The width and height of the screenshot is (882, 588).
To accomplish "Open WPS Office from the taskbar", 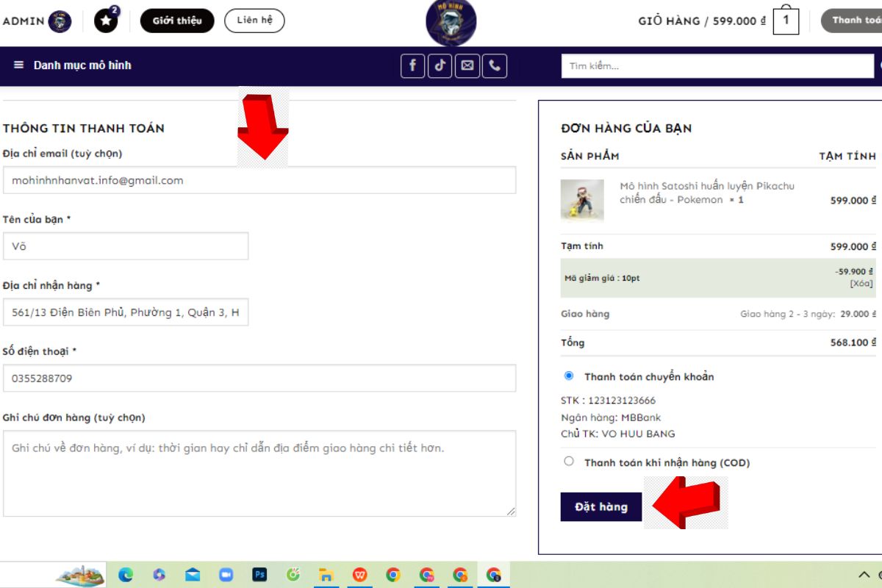I will [360, 575].
